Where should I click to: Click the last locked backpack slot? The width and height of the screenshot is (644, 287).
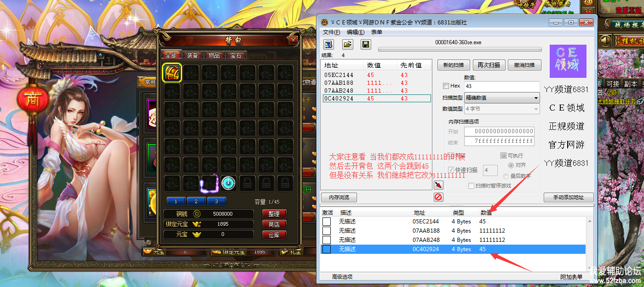click(285, 183)
